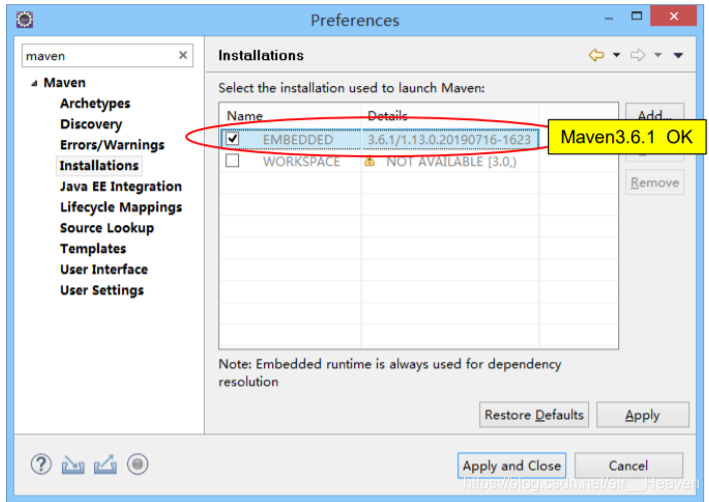Viewport: 709px width, 502px height.
Task: Select the 3.6.1/1.13.0.20190716-1623 details cell
Action: pyautogui.click(x=449, y=139)
